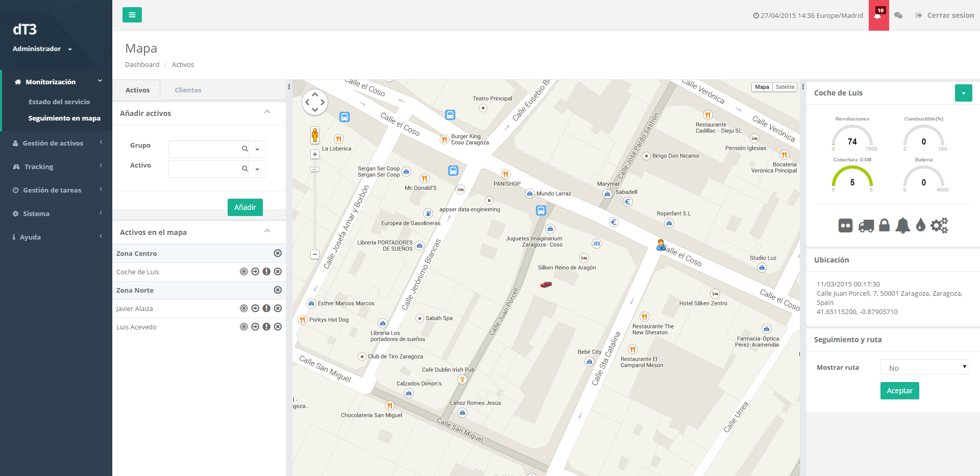Screen dimensions: 980x476
Task: Click the Añadir button
Action: (245, 207)
